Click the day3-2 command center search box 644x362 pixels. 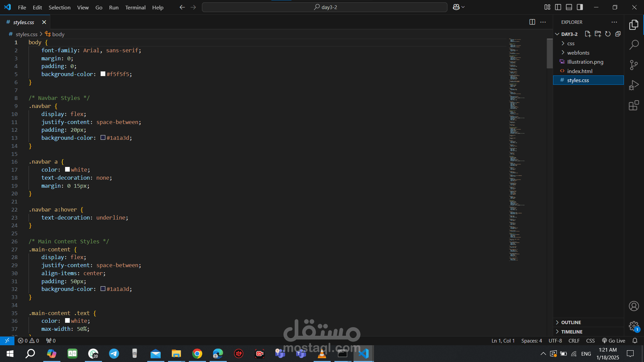(325, 7)
